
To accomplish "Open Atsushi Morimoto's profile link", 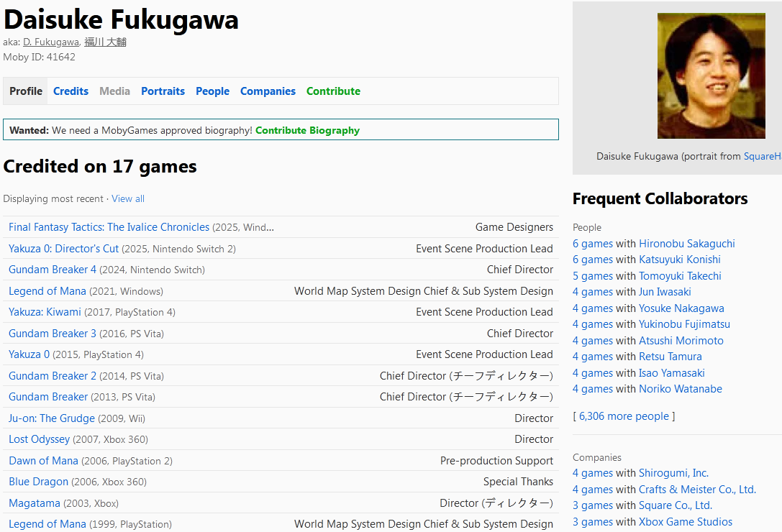I will [681, 341].
